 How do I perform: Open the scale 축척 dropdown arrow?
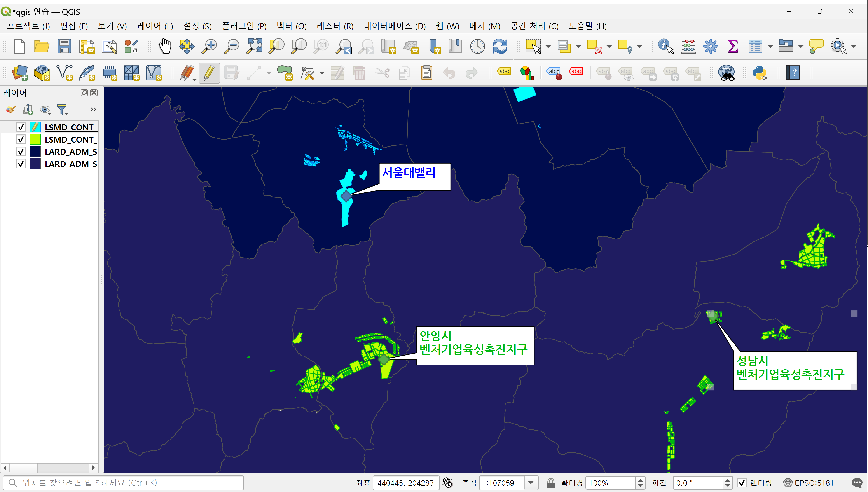[x=531, y=483]
